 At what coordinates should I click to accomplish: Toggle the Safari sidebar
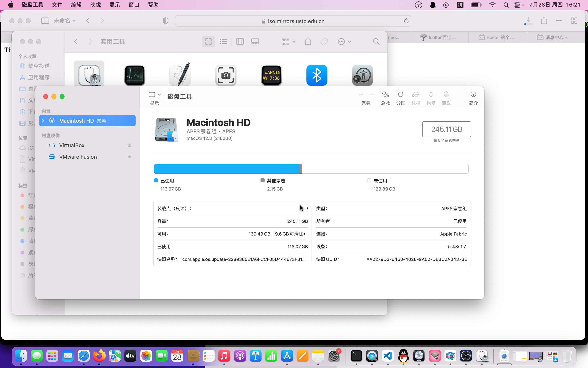(x=45, y=21)
